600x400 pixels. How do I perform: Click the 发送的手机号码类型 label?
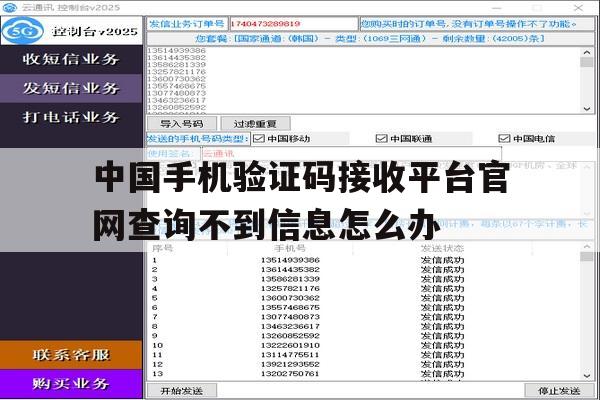(198, 139)
